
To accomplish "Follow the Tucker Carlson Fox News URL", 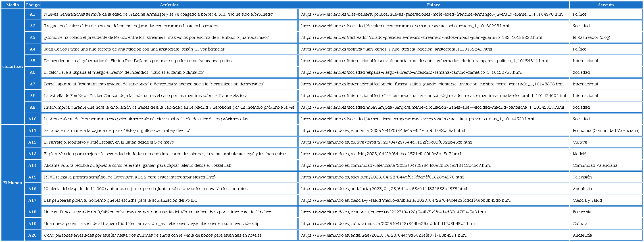I will [x=433, y=96].
